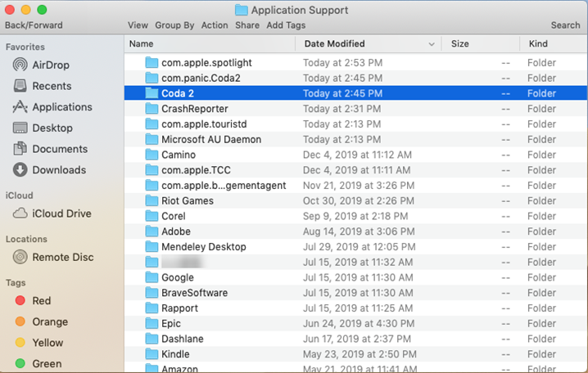Click the CrashReporter folder icon
The width and height of the screenshot is (588, 373).
click(x=152, y=109)
